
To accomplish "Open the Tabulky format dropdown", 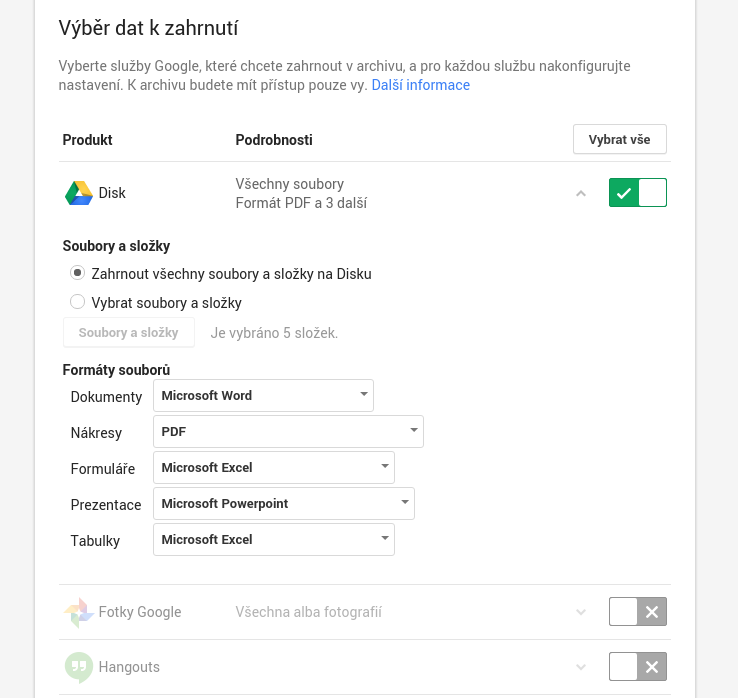I will click(x=274, y=540).
